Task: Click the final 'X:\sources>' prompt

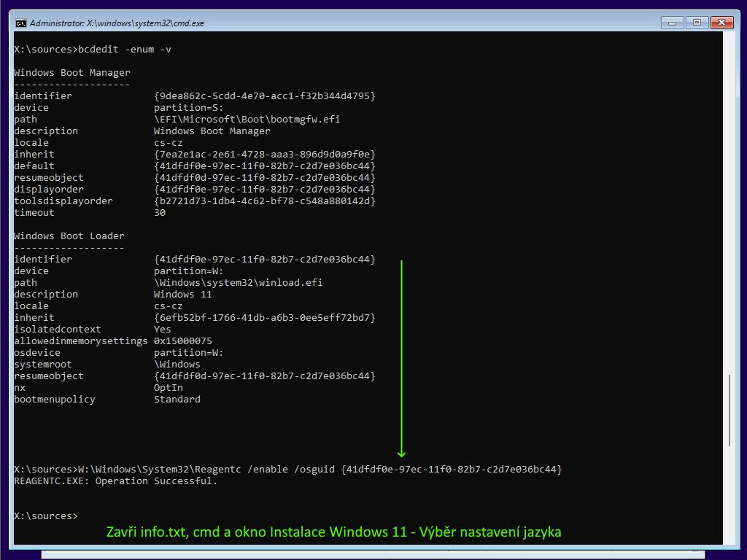Action: pos(46,516)
